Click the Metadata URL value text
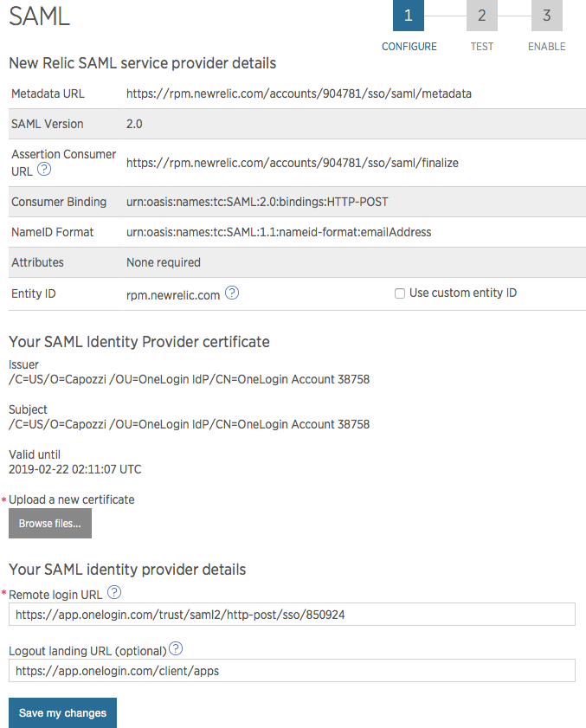586x728 pixels. [x=299, y=93]
